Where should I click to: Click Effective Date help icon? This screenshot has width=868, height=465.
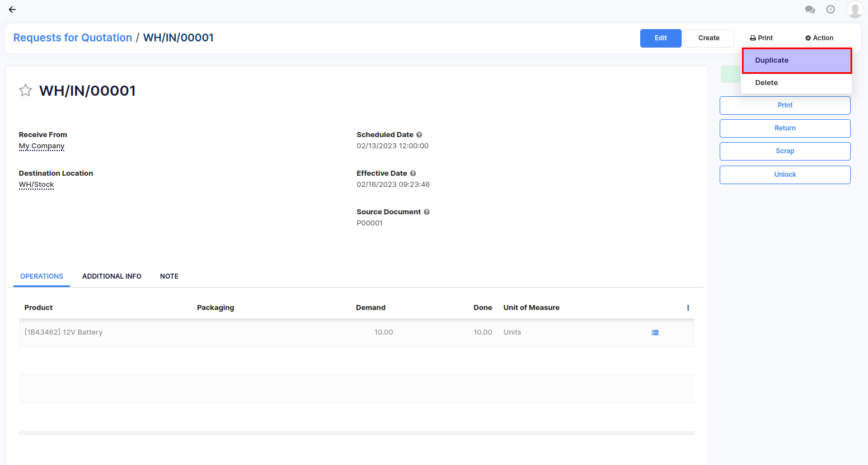point(413,173)
